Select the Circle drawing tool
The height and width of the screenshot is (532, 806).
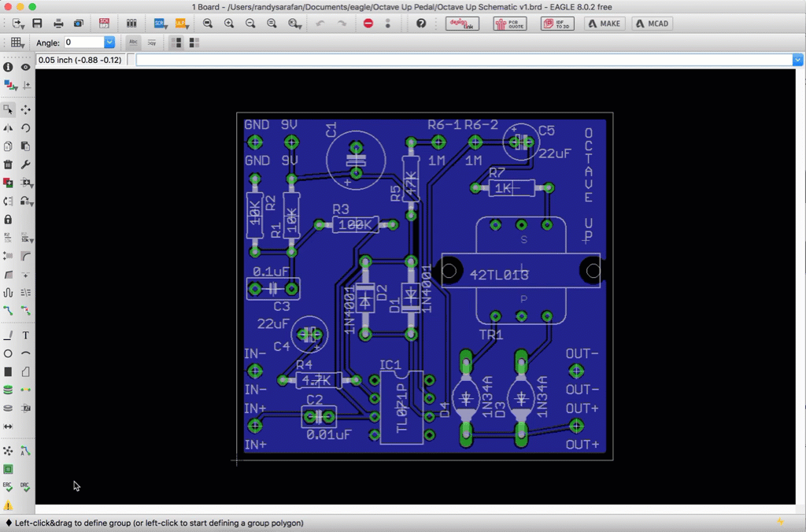[8, 353]
